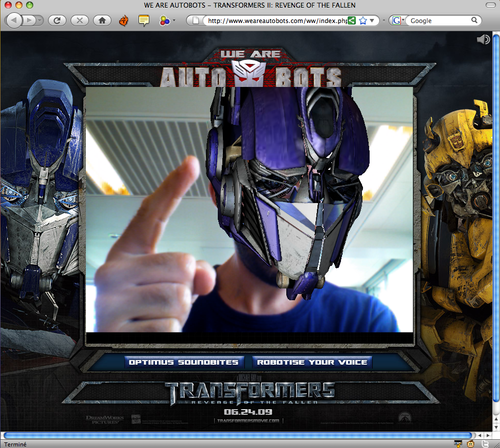Image resolution: width=500 pixels, height=448 pixels.
Task: Click the Autobots logo emblem
Action: (249, 73)
